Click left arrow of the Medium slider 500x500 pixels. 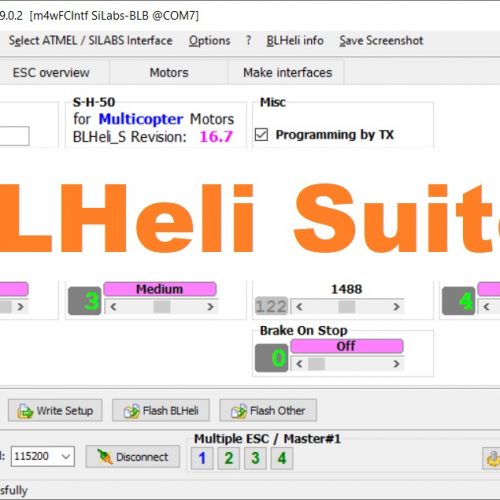[x=113, y=306]
